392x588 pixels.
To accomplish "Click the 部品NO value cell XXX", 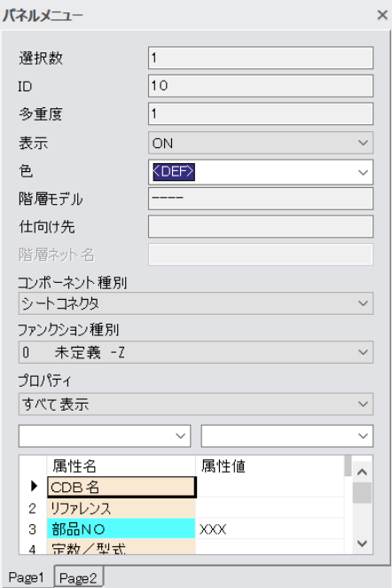I will click(270, 529).
